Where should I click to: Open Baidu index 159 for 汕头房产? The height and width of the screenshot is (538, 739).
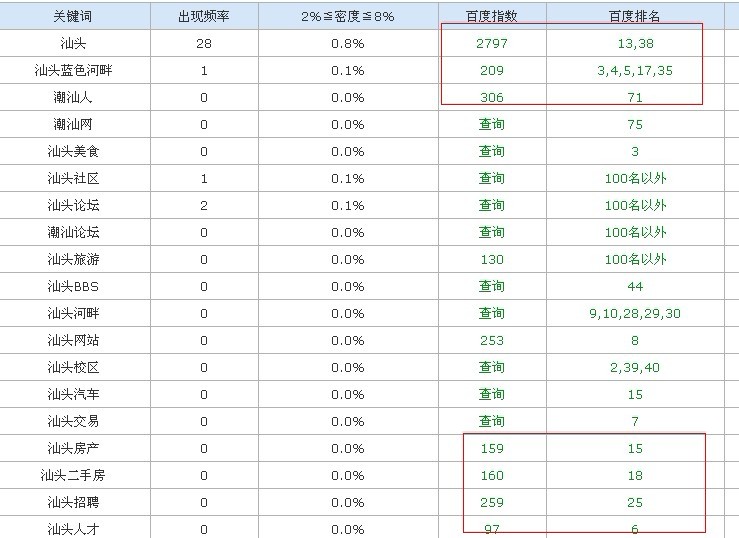point(492,448)
